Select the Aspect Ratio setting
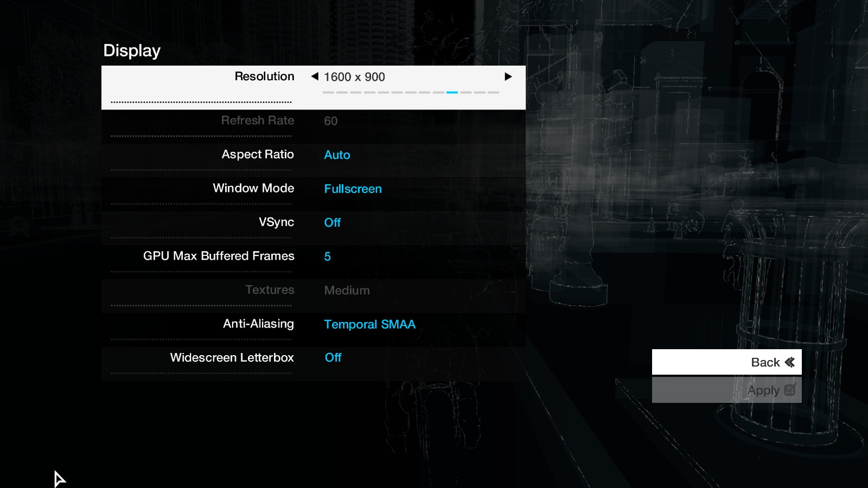Viewport: 868px width, 488px height. point(314,160)
